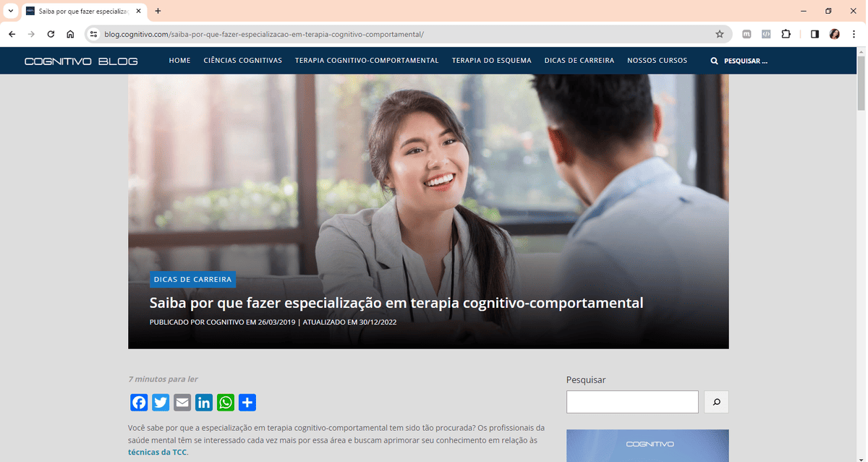Image resolution: width=868 pixels, height=462 pixels.
Task: Go forward to next page
Action: [x=31, y=34]
